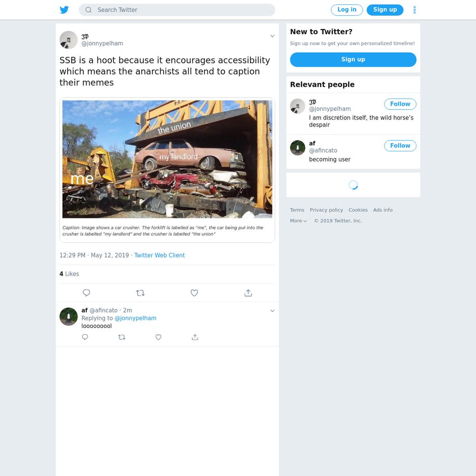This screenshot has width=476, height=476.
Task: Click the large Sign up button in sidebar
Action: coord(353,59)
